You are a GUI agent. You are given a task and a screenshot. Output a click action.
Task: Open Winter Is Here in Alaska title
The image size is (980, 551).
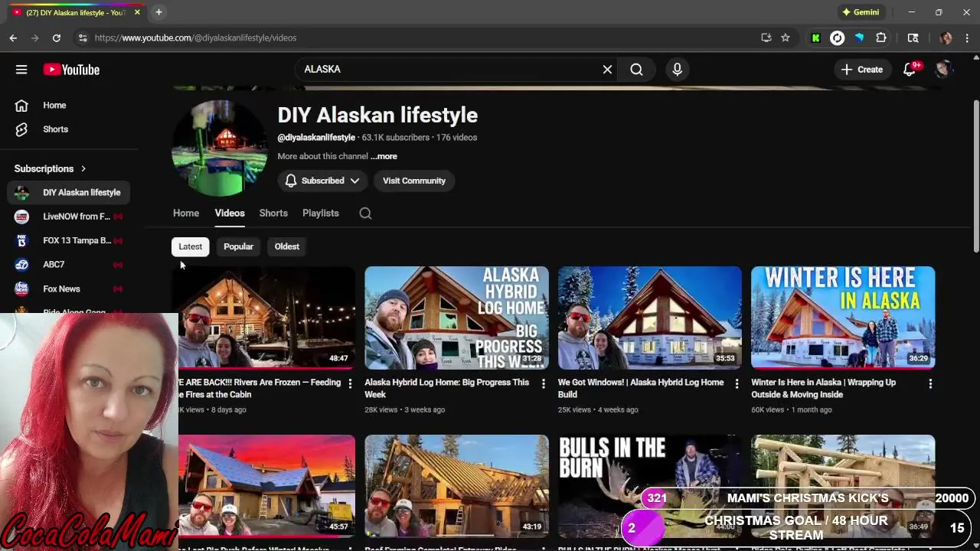point(824,388)
